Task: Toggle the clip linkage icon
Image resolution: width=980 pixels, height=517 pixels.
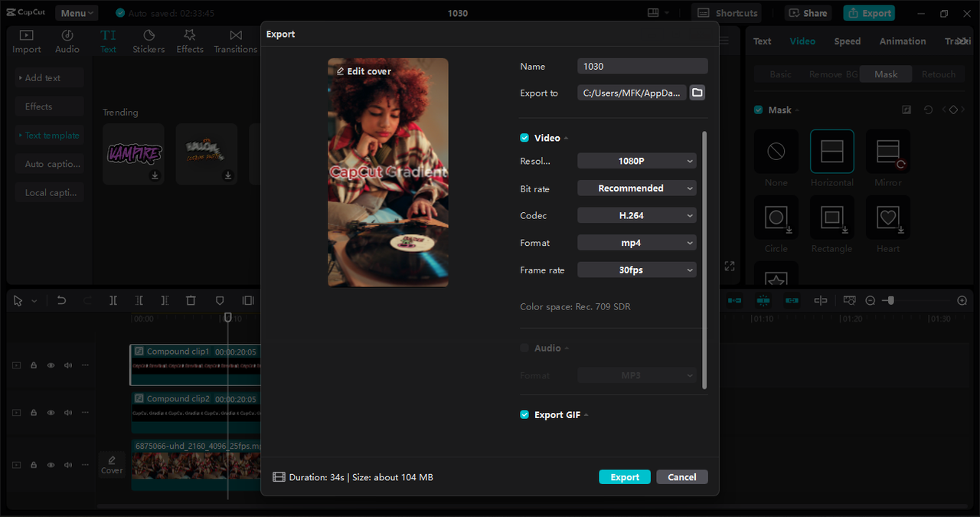Action: point(792,301)
